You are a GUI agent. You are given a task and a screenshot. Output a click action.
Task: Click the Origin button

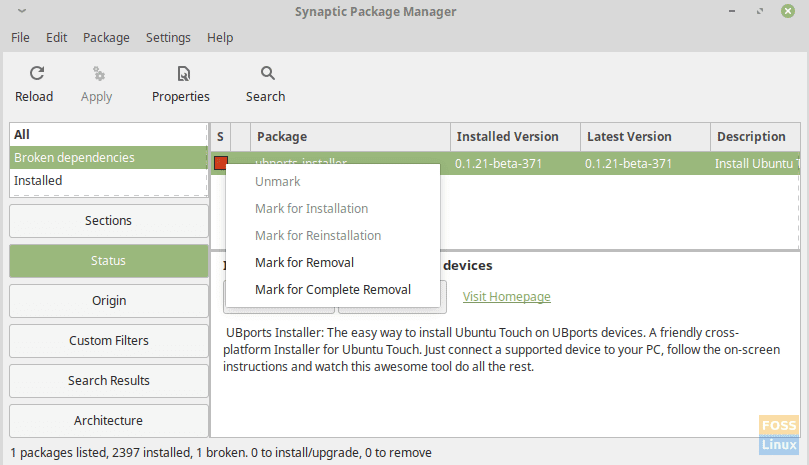pos(108,301)
